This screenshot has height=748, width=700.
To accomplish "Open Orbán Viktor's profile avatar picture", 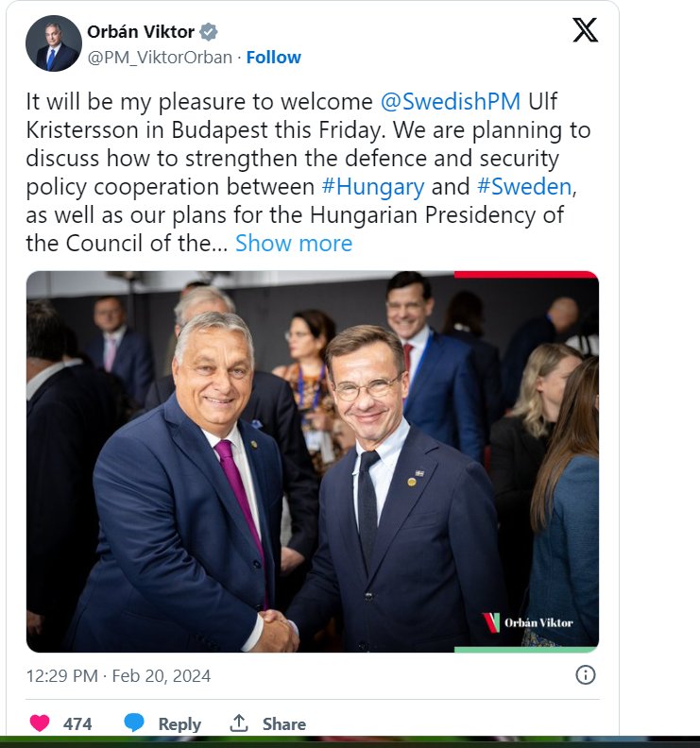I will tap(53, 43).
